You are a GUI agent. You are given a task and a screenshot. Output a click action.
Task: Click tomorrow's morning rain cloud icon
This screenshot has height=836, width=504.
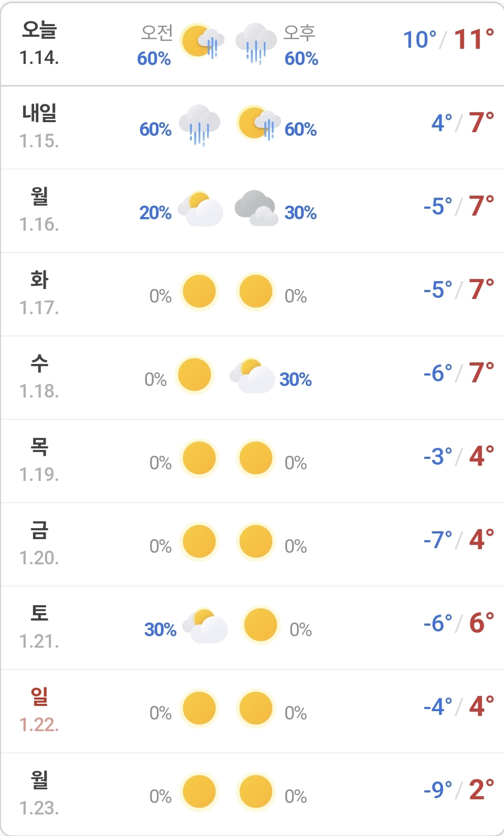[199, 125]
